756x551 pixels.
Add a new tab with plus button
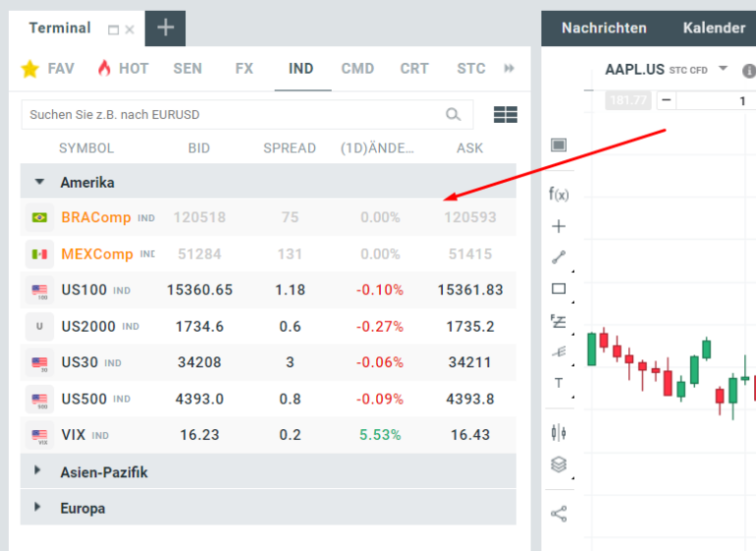pyautogui.click(x=164, y=28)
